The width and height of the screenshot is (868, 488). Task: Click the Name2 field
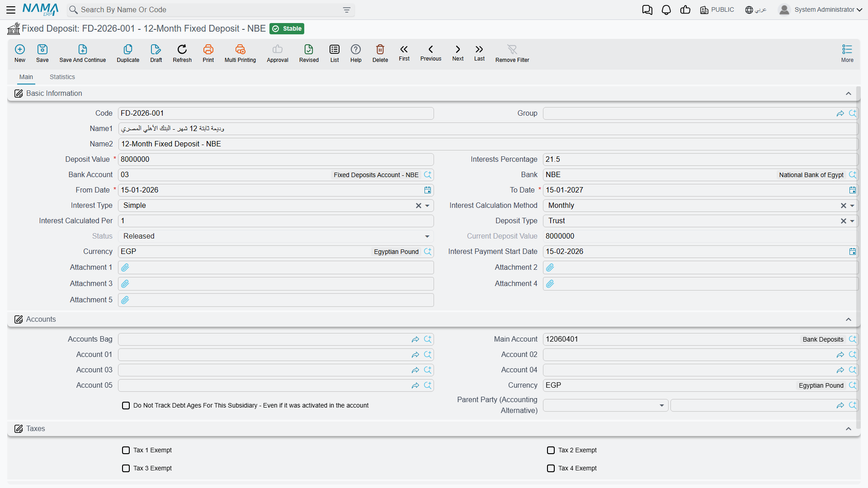click(x=488, y=144)
